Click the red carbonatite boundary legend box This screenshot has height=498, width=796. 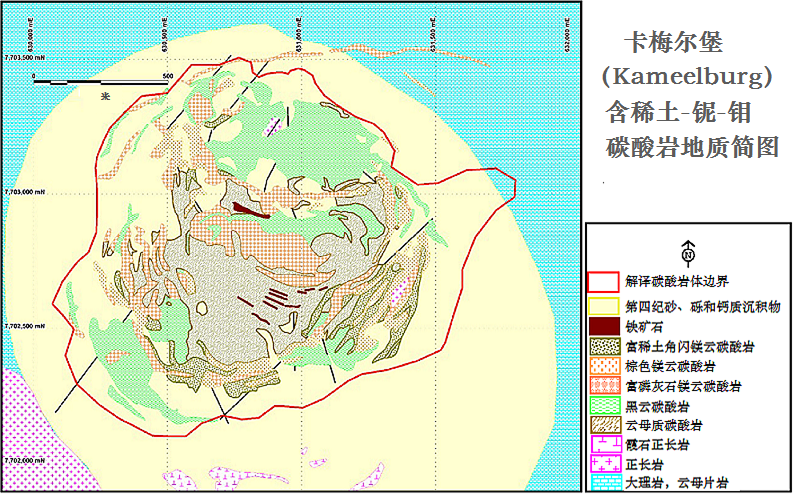click(604, 283)
